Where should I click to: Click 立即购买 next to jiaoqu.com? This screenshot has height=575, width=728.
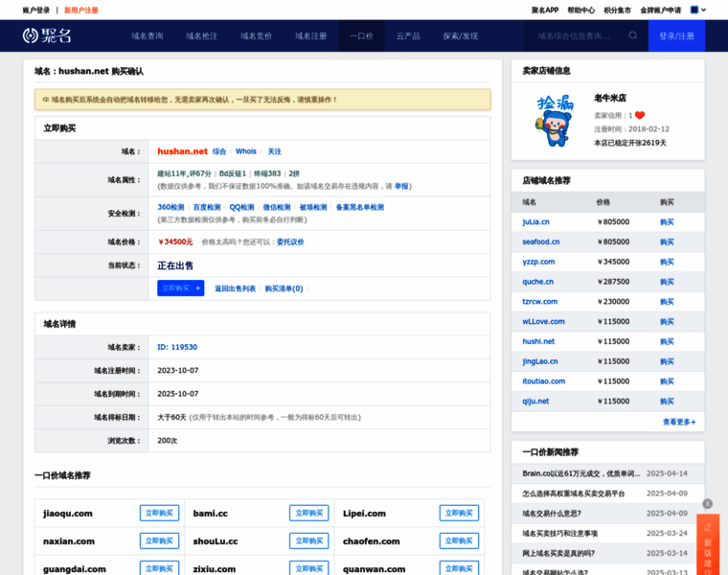coord(159,513)
